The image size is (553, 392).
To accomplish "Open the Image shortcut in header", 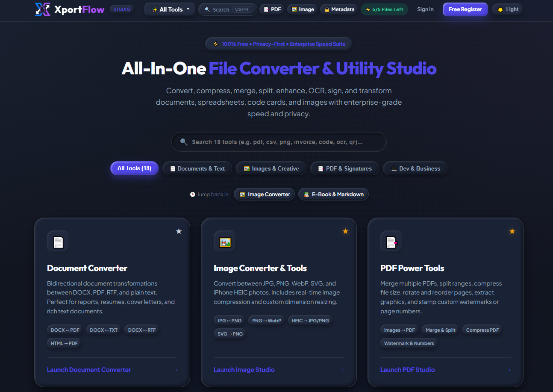I will [x=302, y=9].
